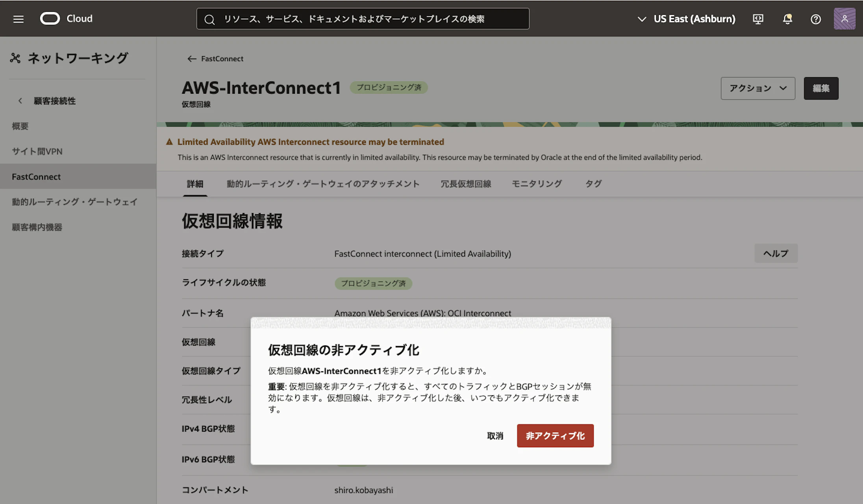The height and width of the screenshot is (504, 863).
Task: Open 概要 in the sidebar
Action: pos(20,126)
